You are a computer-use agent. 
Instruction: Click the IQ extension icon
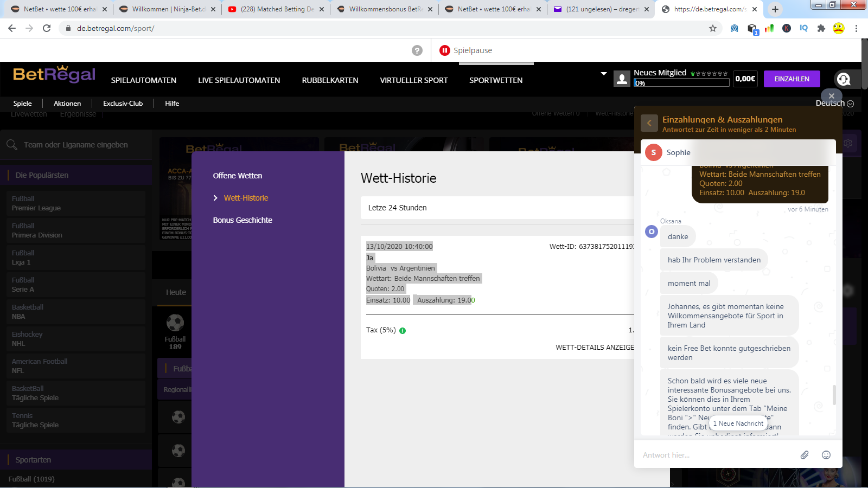[x=804, y=28]
